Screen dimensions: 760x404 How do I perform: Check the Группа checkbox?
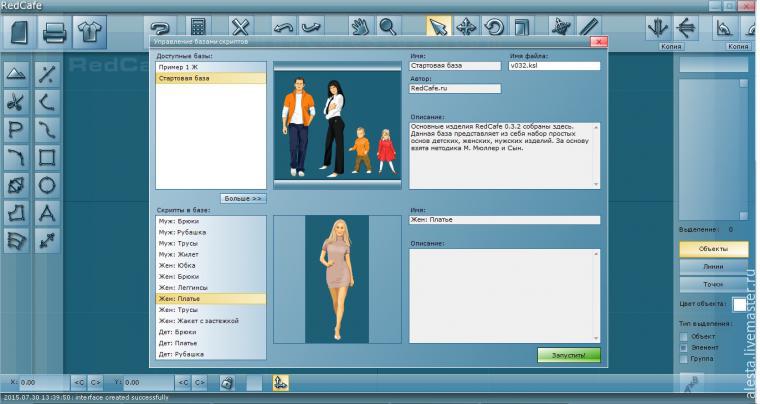pos(683,359)
